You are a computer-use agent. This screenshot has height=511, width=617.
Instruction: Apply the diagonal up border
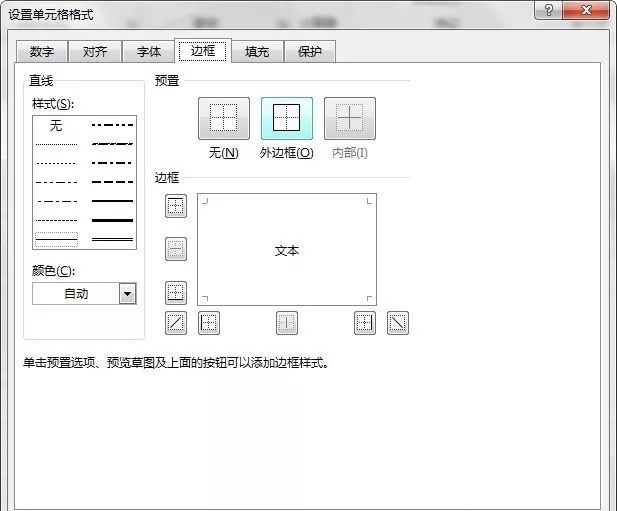(176, 323)
